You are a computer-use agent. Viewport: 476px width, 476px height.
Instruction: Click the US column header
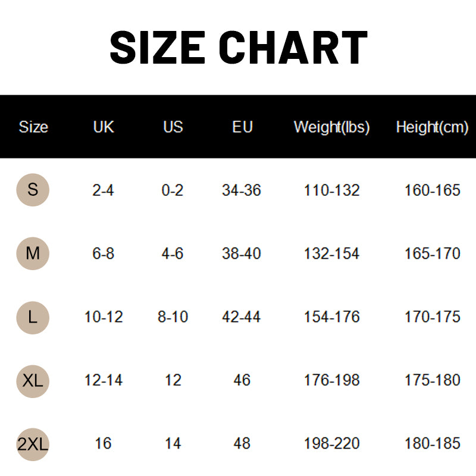point(173,127)
